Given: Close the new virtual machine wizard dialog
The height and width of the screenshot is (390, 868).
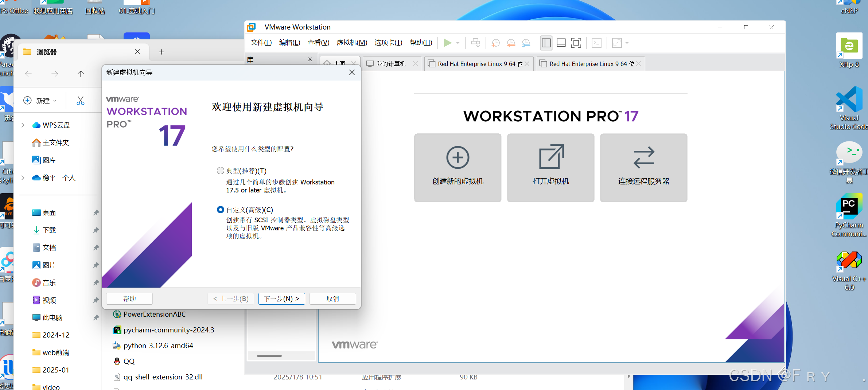Looking at the screenshot, I should coord(352,72).
